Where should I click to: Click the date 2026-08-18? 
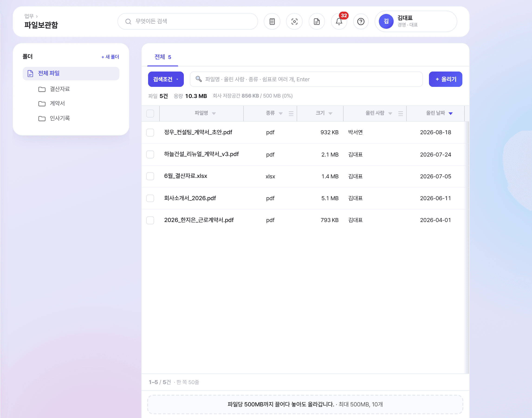pos(435,132)
